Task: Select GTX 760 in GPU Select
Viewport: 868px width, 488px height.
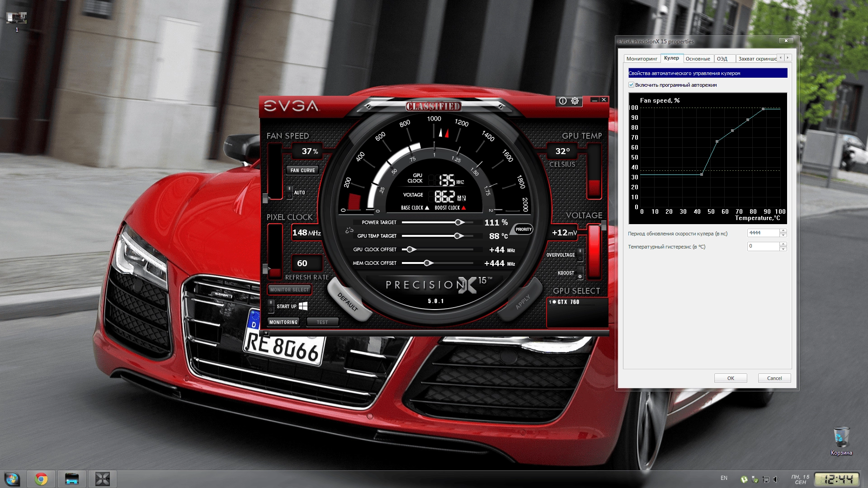Action: click(568, 302)
